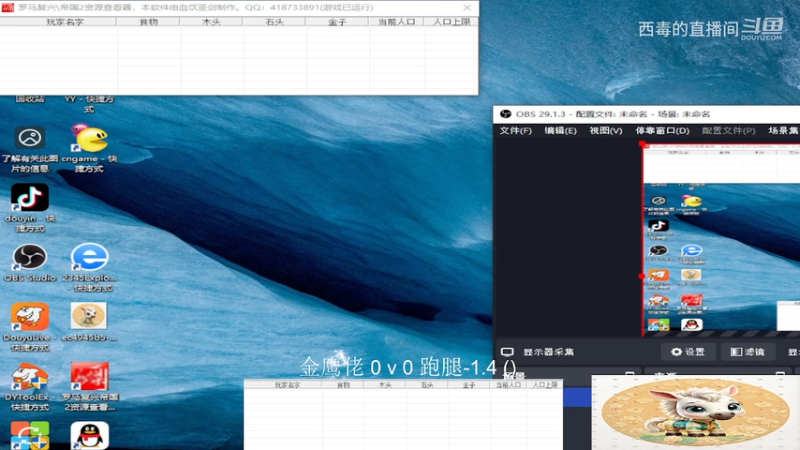Image resolution: width=800 pixels, height=450 pixels.
Task: Open the 场景集 menu in OBS
Action: [x=784, y=131]
